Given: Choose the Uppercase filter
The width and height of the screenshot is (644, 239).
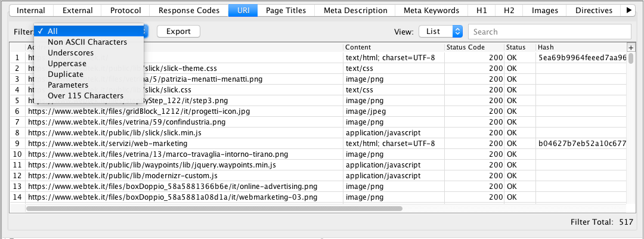Looking at the screenshot, I should coord(89,63).
